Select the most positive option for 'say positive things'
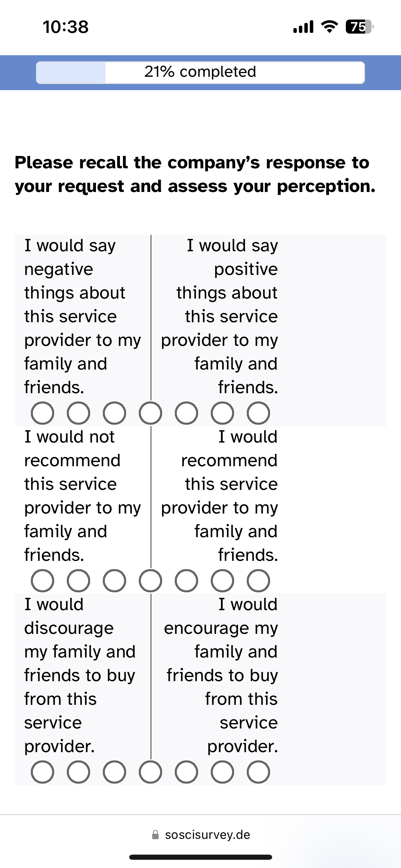401x868 pixels. click(258, 413)
